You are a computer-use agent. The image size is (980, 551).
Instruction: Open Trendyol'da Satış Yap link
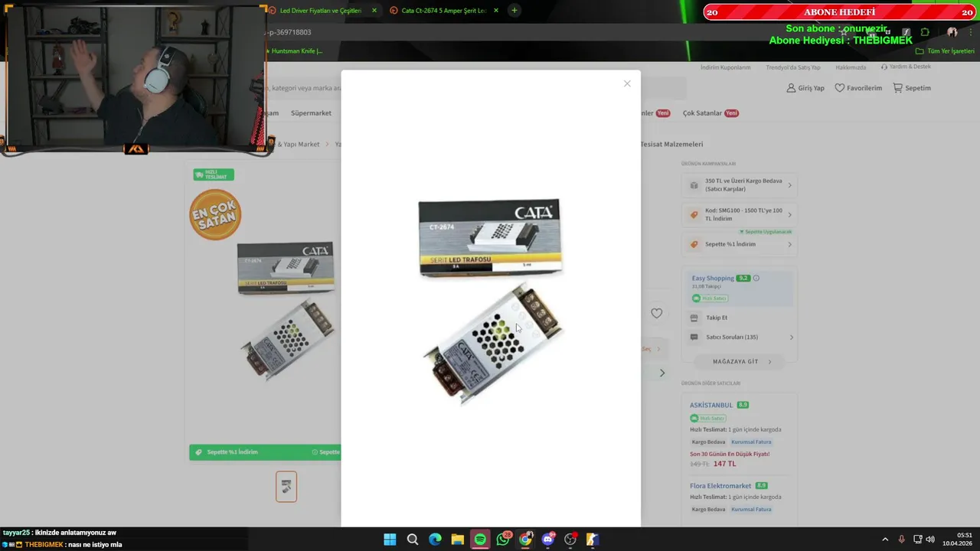point(792,67)
